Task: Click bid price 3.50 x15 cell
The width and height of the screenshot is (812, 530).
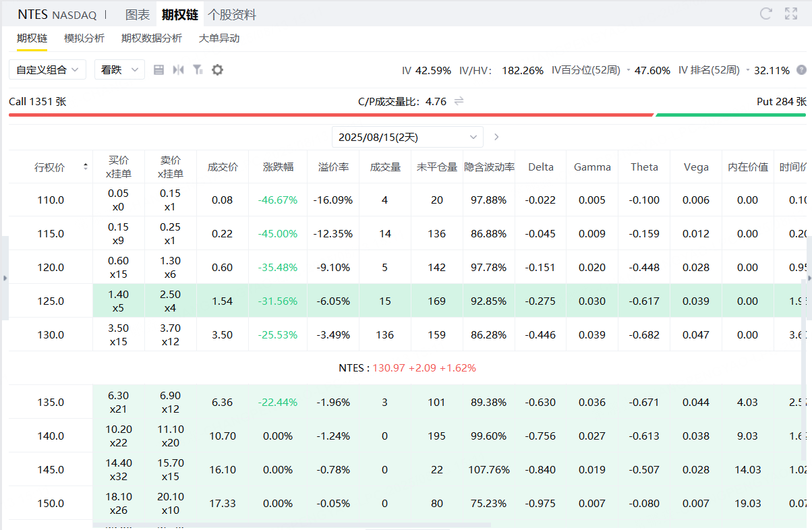Action: click(119, 334)
